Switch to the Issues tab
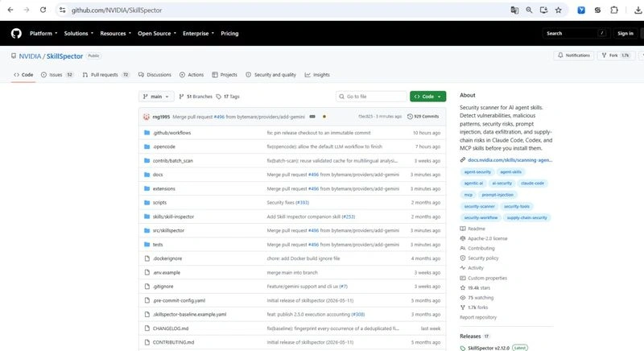 57,75
